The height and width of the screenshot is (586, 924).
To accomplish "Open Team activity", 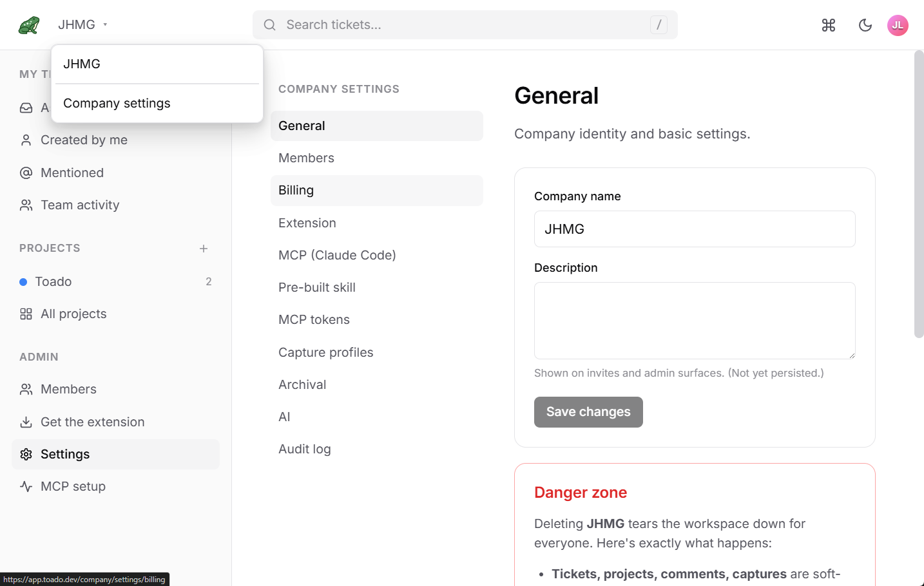I will coord(116,205).
